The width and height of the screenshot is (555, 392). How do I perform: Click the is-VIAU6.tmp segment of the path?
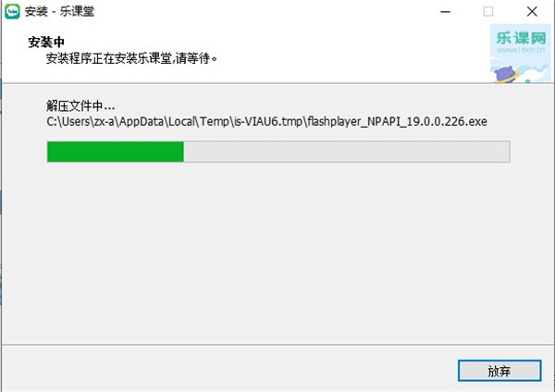pos(268,122)
